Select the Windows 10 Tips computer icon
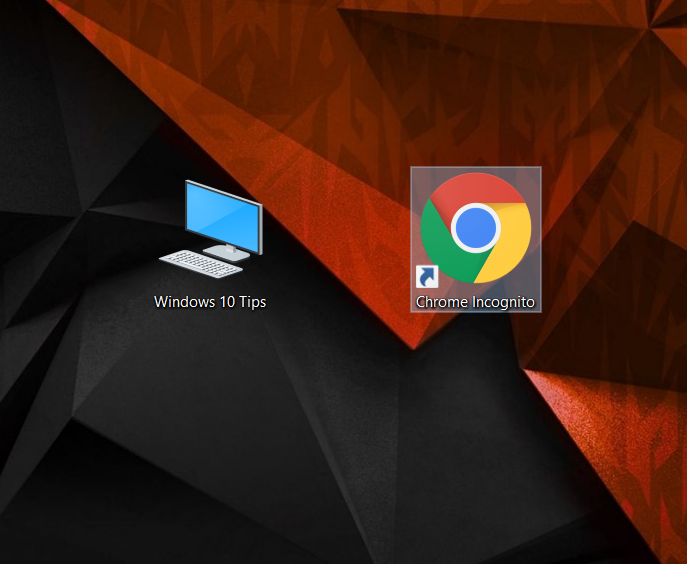687x564 pixels. coord(211,229)
